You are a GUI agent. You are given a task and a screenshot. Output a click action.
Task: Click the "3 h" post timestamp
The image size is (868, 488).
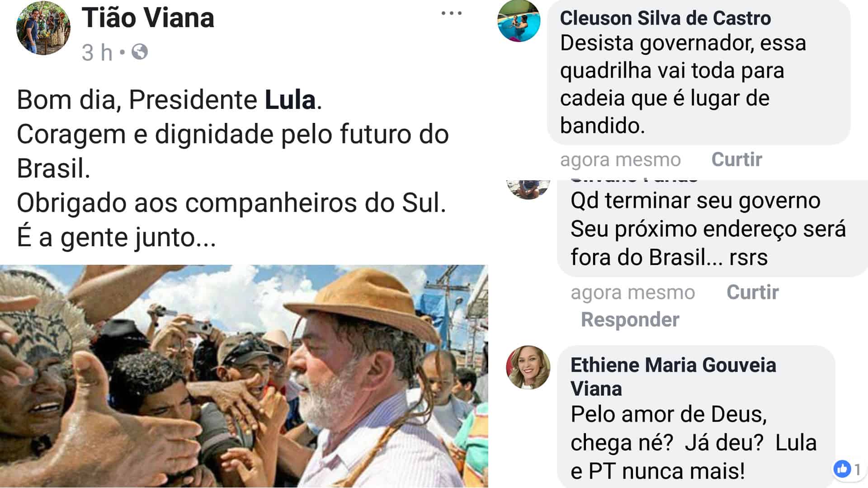[97, 52]
